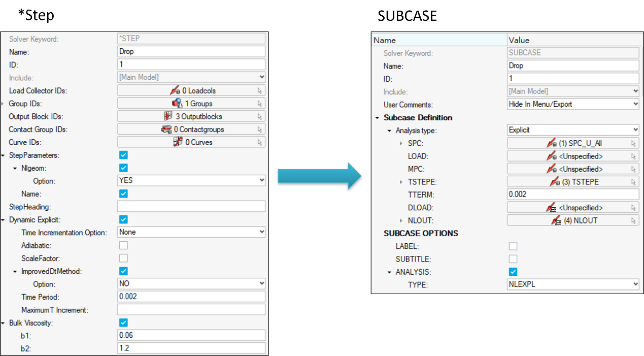Collapse the Subcase Definition section
Screen dimensions: 644x356
[x=377, y=118]
